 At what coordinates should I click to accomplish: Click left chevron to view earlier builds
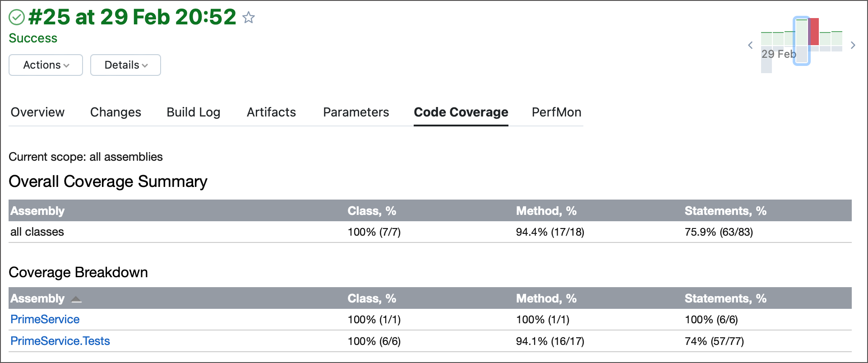tap(750, 45)
